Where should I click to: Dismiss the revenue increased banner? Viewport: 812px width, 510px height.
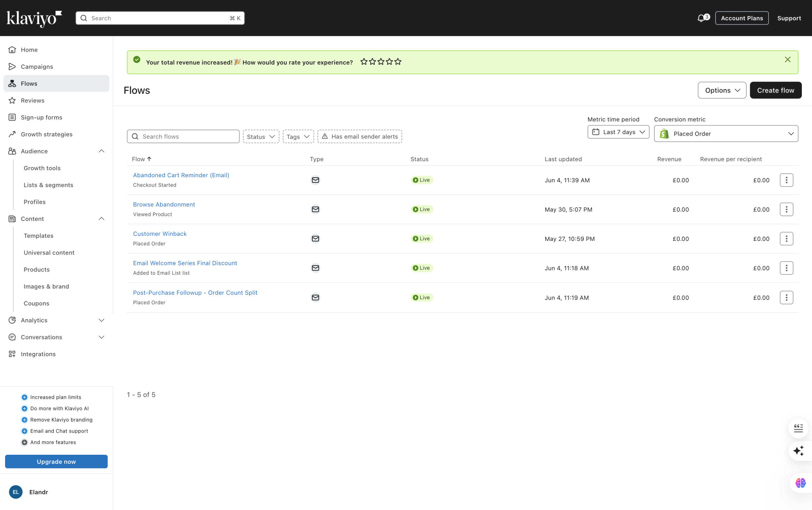tap(787, 60)
